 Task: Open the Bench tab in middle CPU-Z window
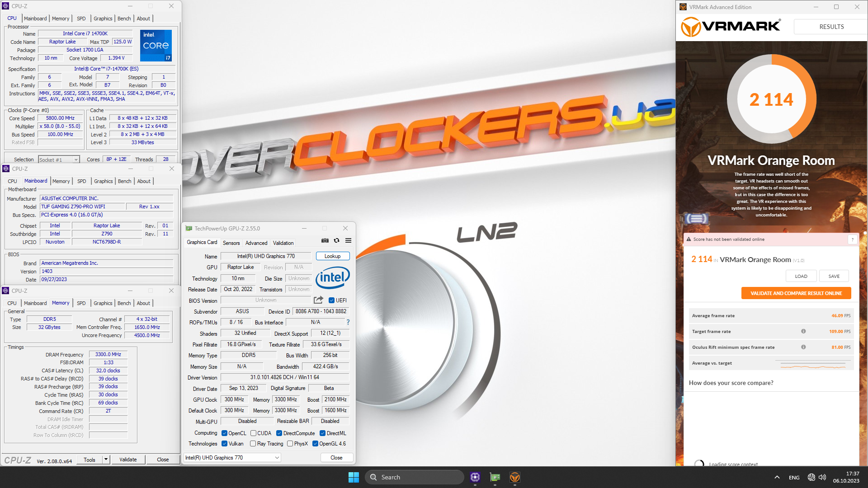pos(125,181)
